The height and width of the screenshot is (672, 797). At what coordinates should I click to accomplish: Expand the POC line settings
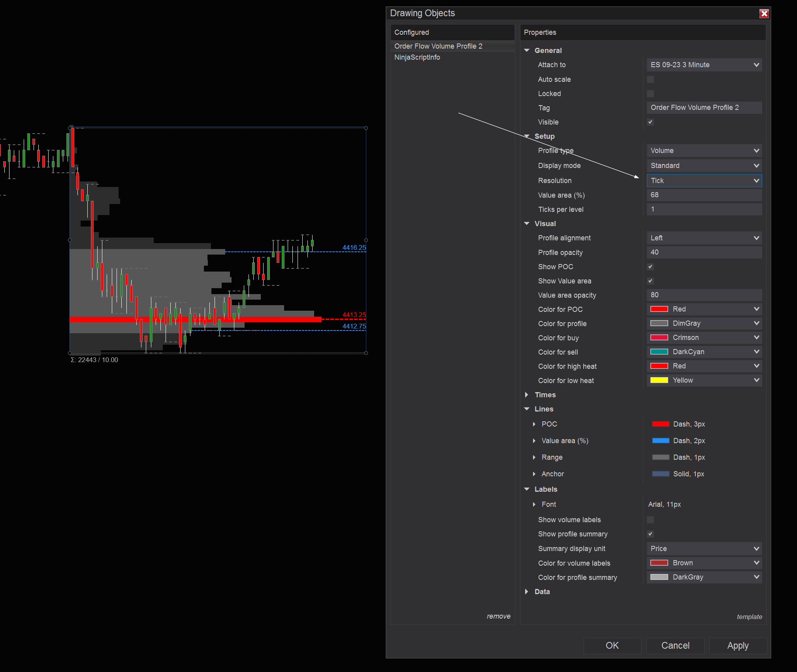[534, 424]
